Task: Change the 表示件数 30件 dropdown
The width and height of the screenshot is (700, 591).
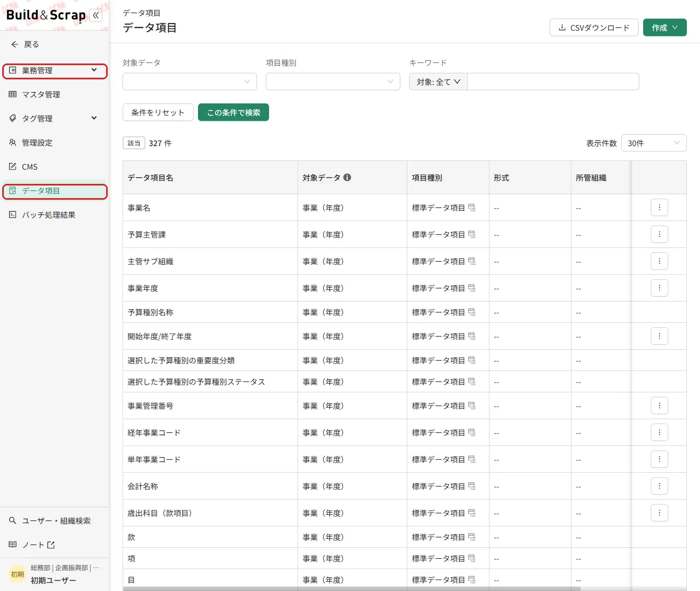Action: click(654, 143)
